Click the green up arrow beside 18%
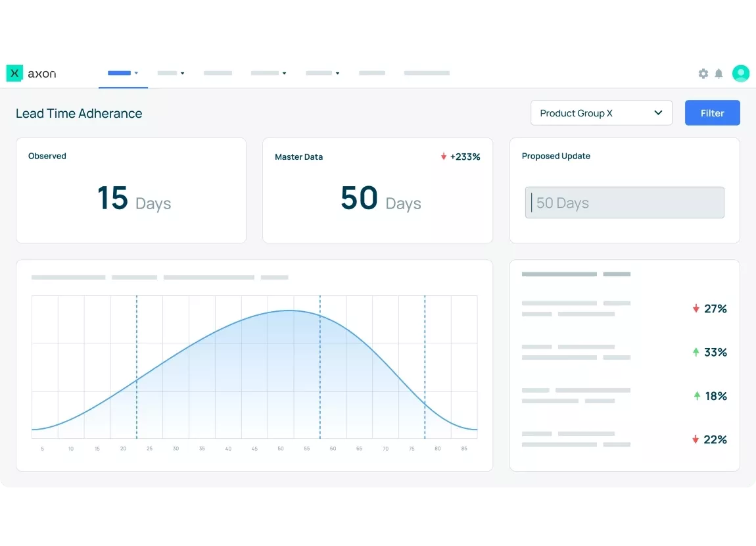This screenshot has width=756, height=546. coord(697,396)
